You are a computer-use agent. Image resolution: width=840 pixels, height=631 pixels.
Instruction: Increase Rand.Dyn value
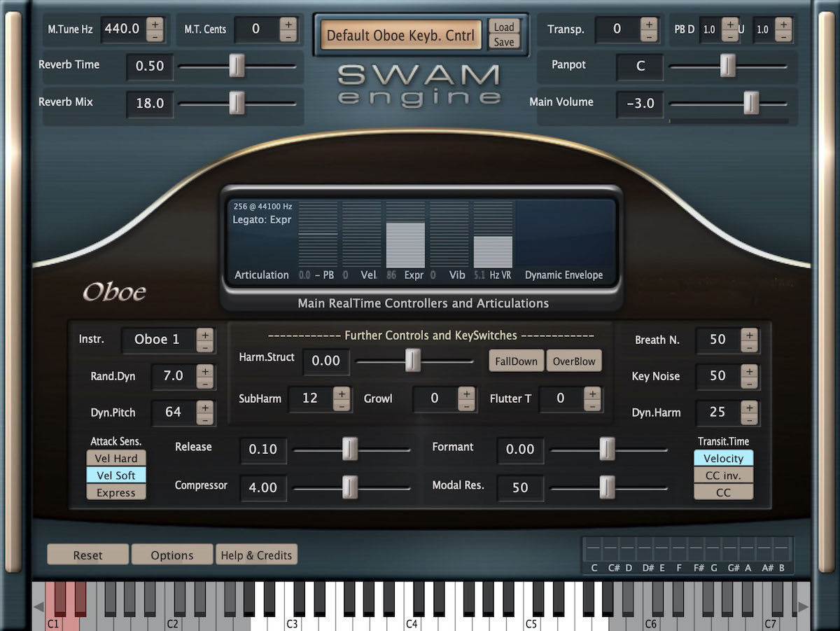(204, 370)
